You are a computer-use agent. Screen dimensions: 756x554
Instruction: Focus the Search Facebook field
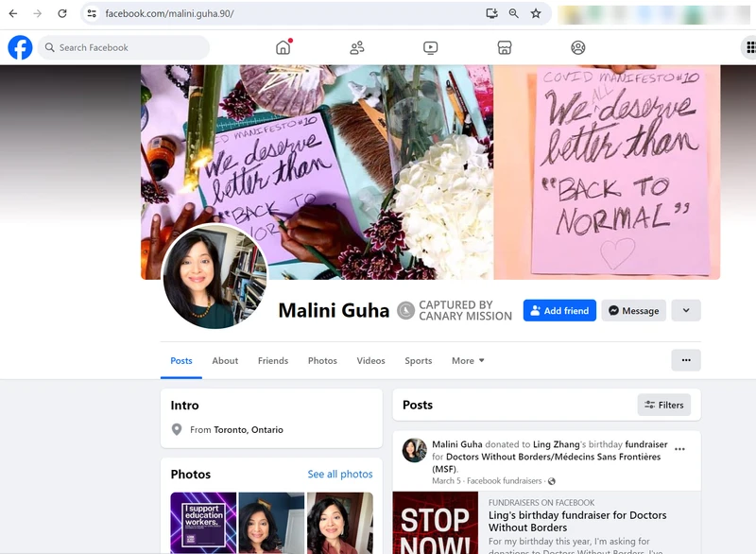click(x=124, y=47)
